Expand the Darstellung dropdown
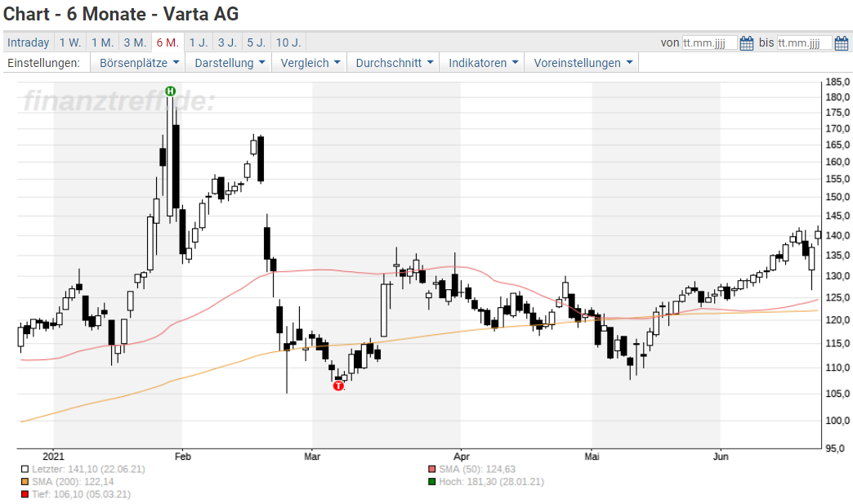The image size is (853, 504). (x=229, y=63)
